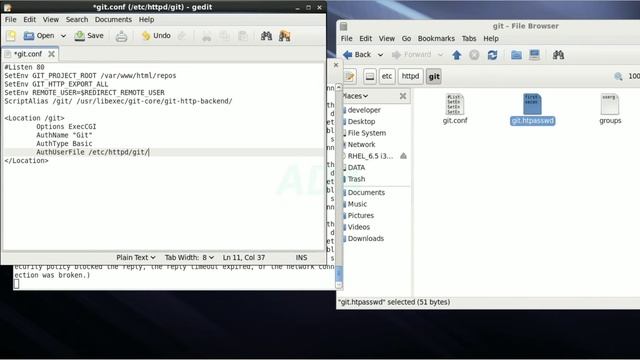Viewport: 640px width, 360px height.
Task: Click the Open file button in gedit
Action: (x=39, y=36)
